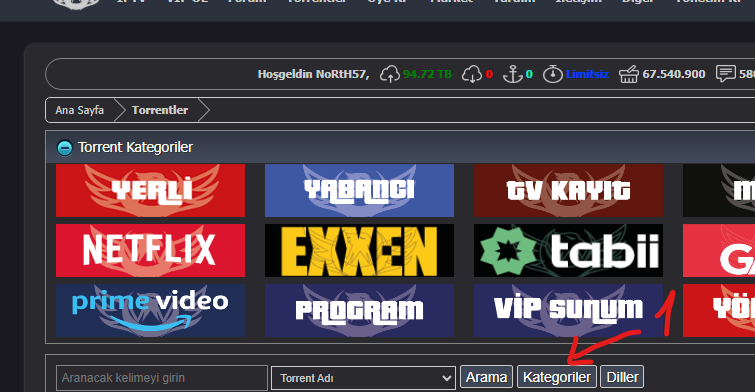Select the tabii category banner
This screenshot has width=755, height=392.
pos(568,250)
